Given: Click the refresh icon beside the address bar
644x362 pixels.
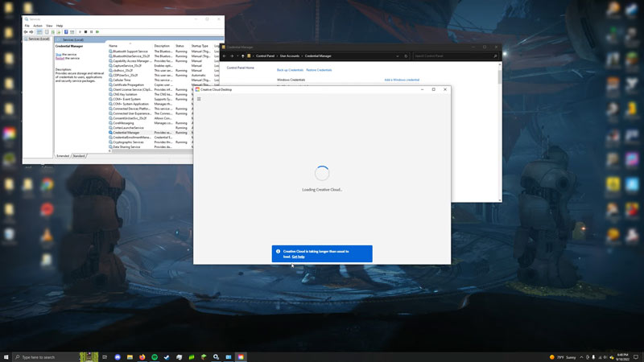Looking at the screenshot, I should [406, 56].
